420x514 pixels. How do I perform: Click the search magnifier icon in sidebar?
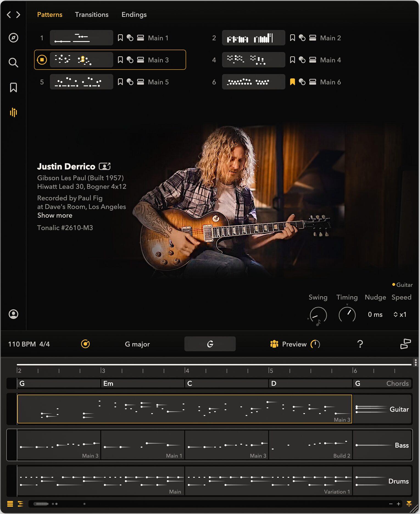(13, 63)
